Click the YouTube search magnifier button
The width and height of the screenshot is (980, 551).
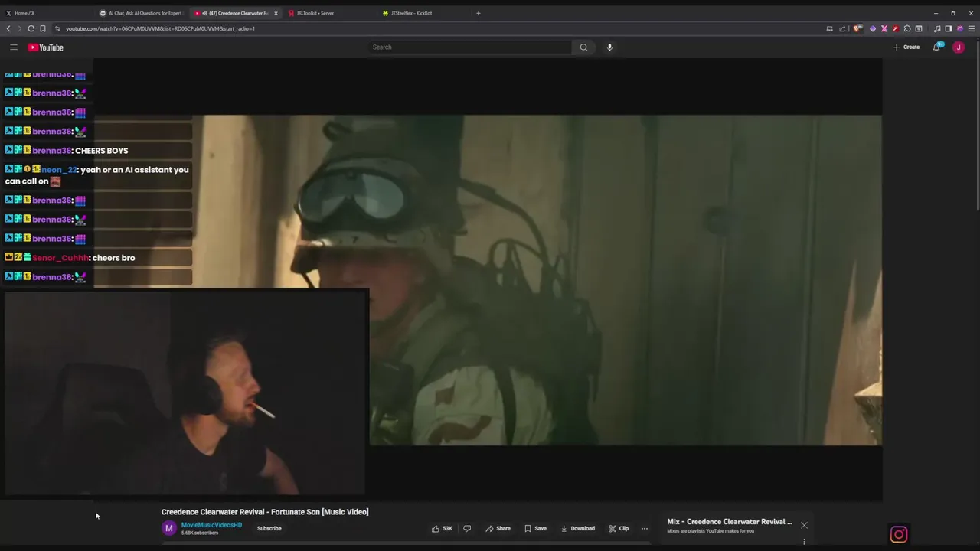coord(583,47)
